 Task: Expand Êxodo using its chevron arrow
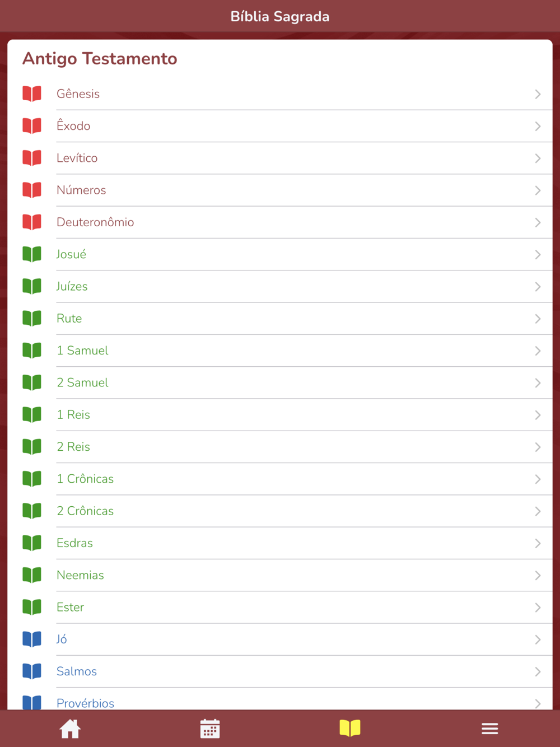point(538,126)
